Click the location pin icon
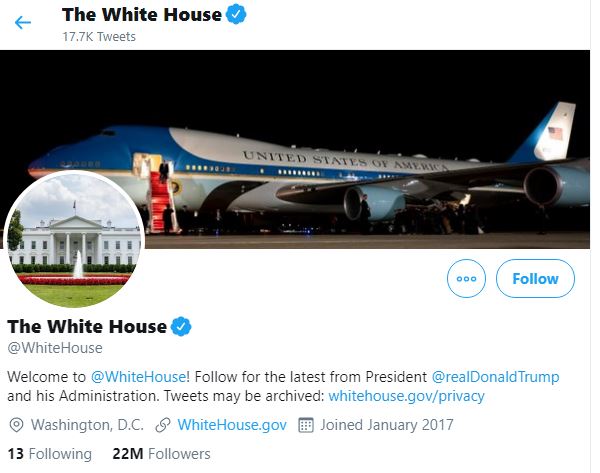The image size is (600, 473). coord(16,425)
